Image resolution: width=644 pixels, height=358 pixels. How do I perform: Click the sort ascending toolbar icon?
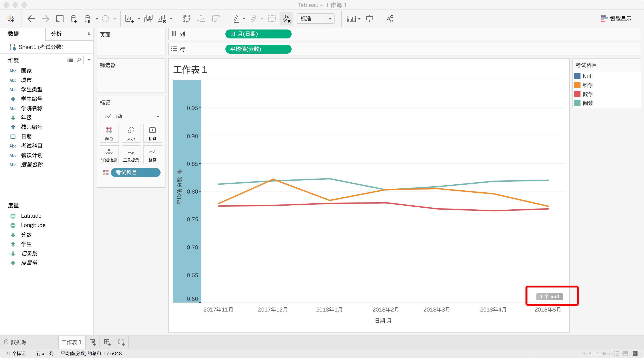pos(201,19)
